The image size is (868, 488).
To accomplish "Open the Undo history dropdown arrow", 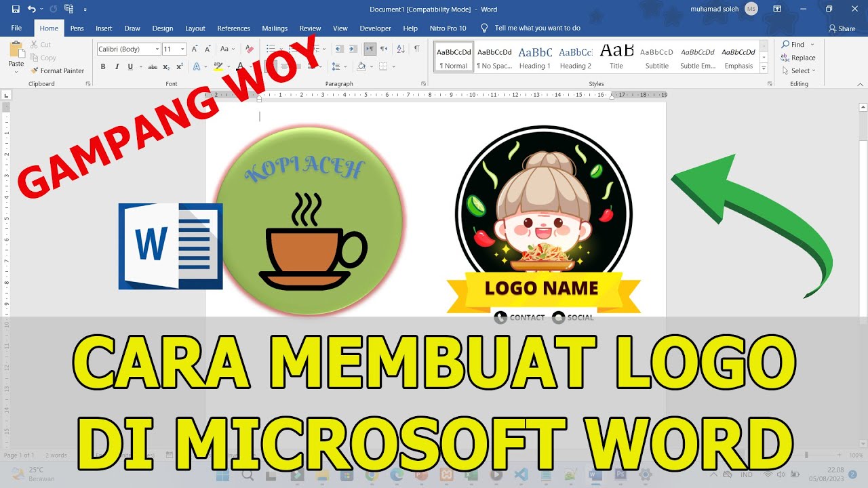I will pos(41,9).
